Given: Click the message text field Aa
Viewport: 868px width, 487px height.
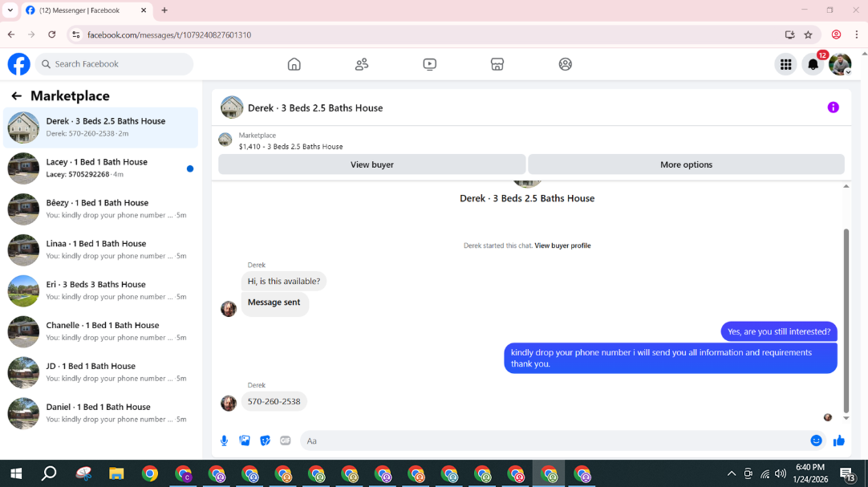Looking at the screenshot, I should pos(554,440).
